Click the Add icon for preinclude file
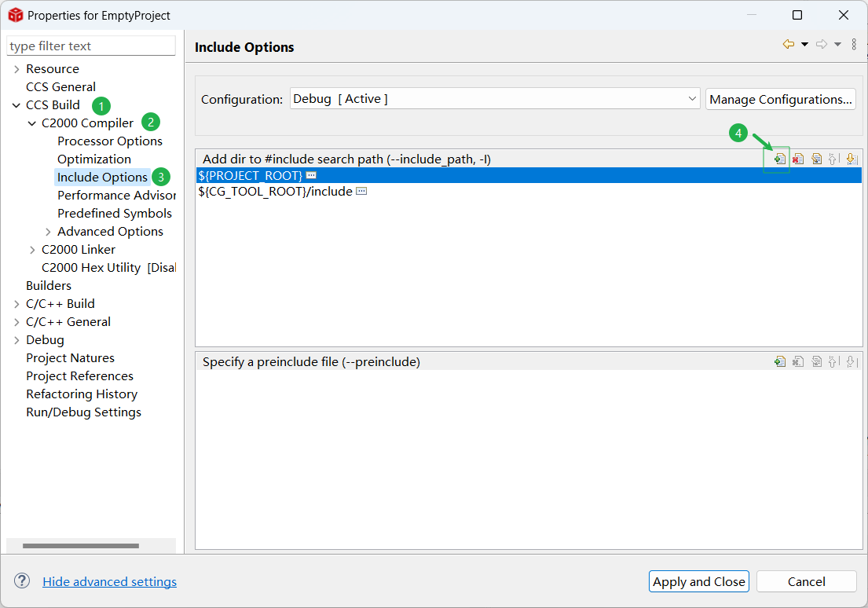The image size is (868, 608). (x=779, y=361)
